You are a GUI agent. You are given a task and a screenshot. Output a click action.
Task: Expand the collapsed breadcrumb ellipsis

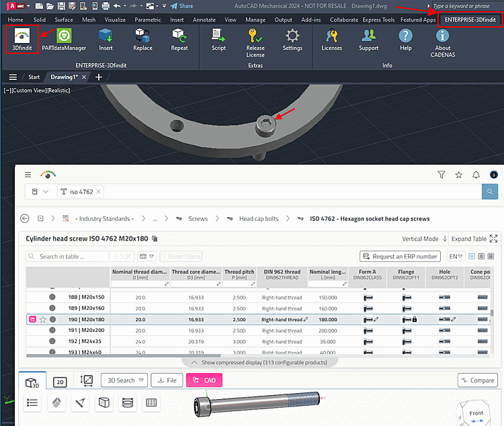point(155,219)
